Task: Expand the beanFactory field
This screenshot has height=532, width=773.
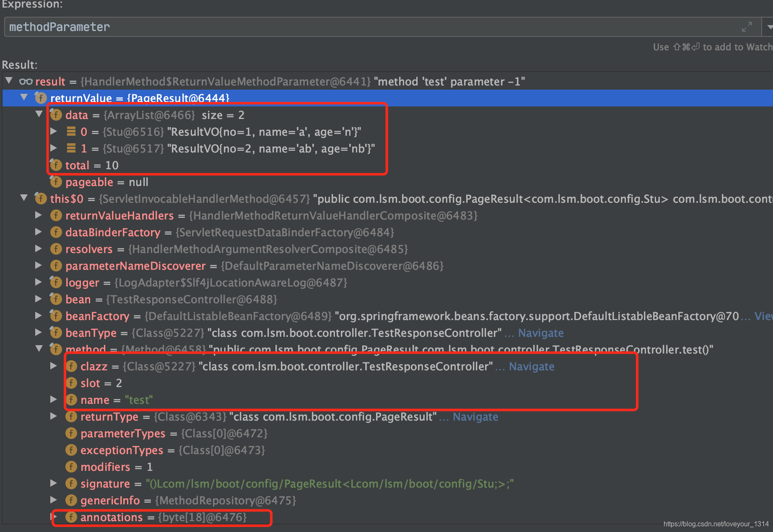Action: pyautogui.click(x=39, y=315)
